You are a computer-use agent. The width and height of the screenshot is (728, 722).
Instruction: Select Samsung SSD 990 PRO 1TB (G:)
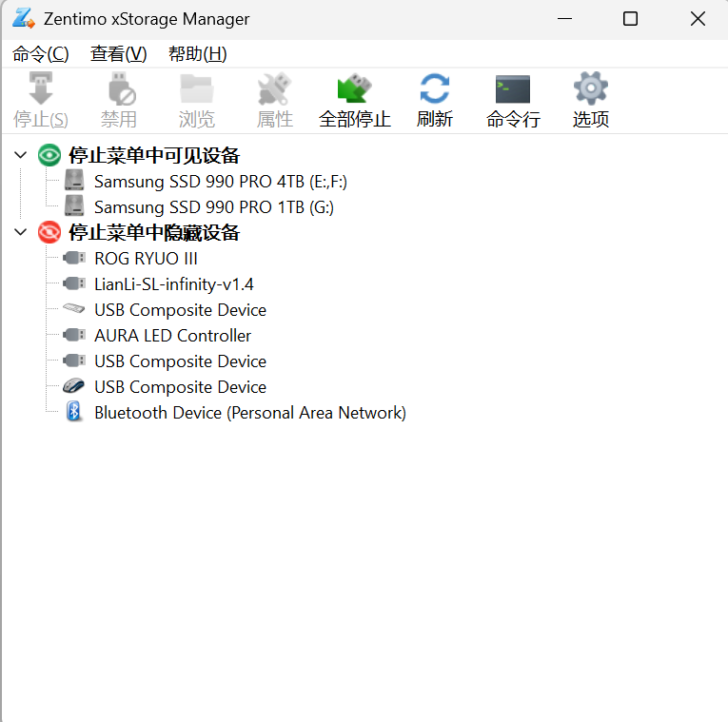point(214,207)
